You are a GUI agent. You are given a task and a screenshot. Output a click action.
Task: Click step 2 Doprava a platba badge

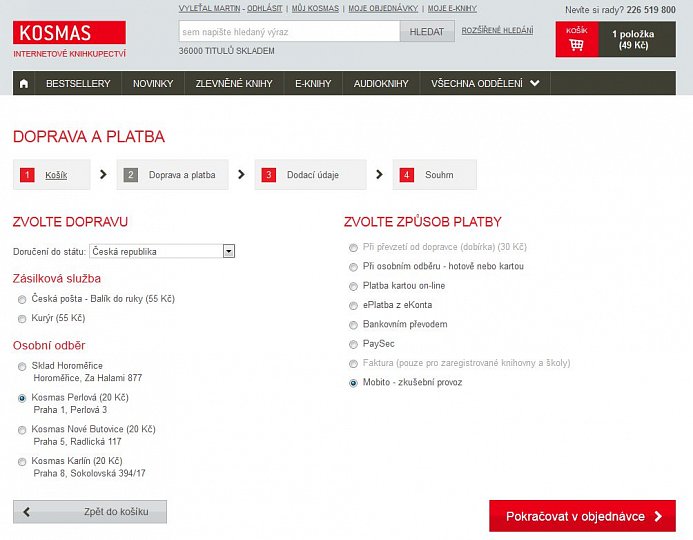(x=131, y=175)
